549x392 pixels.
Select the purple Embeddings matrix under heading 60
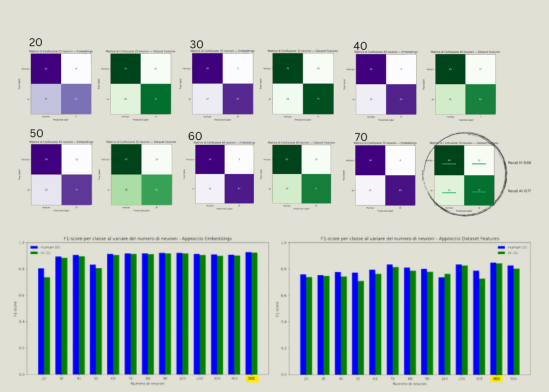click(x=224, y=174)
